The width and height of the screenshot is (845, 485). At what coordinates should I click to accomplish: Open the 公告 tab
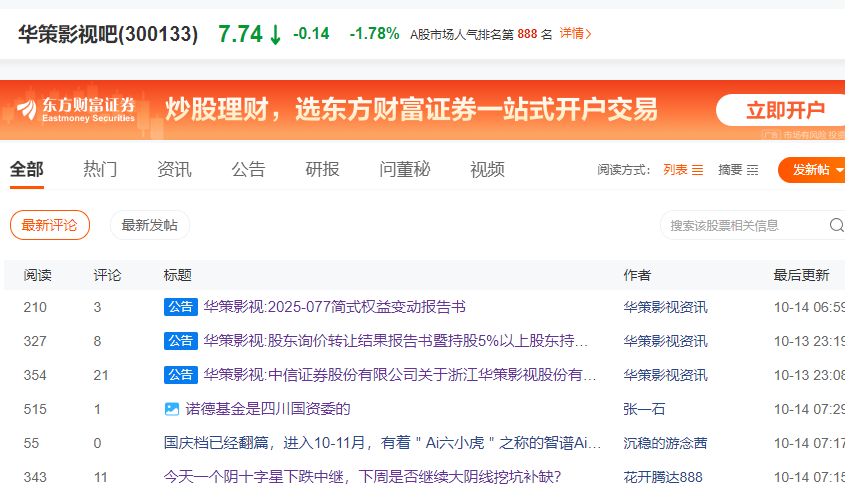tap(248, 169)
